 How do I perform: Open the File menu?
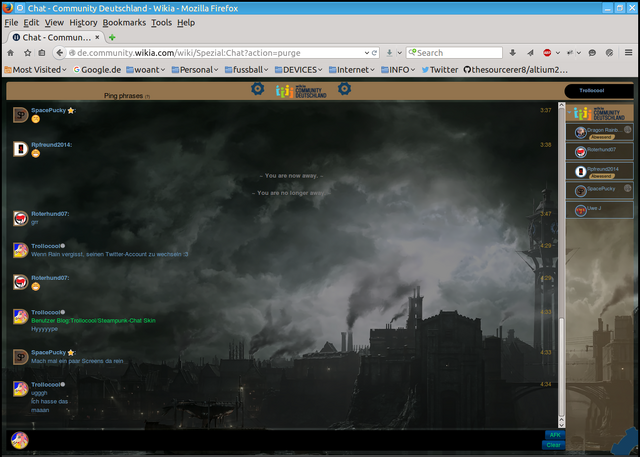pos(11,23)
